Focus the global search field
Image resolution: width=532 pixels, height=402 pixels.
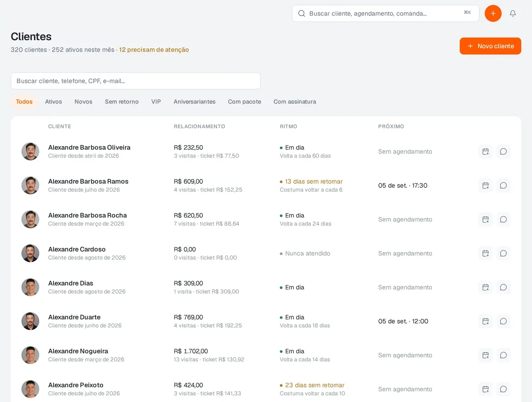(x=386, y=13)
